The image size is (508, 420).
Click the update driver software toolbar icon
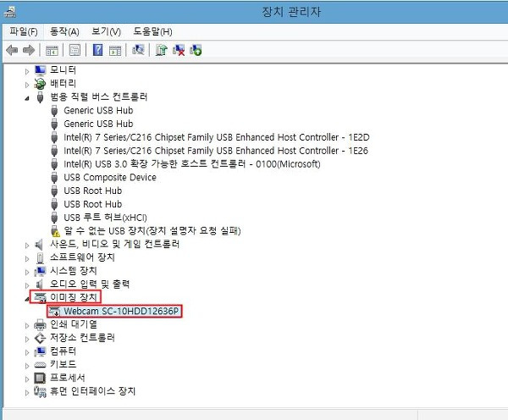[162, 50]
